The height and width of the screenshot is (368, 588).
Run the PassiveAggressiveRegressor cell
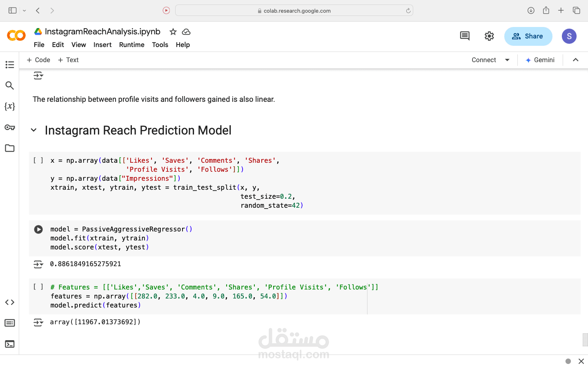click(x=38, y=229)
